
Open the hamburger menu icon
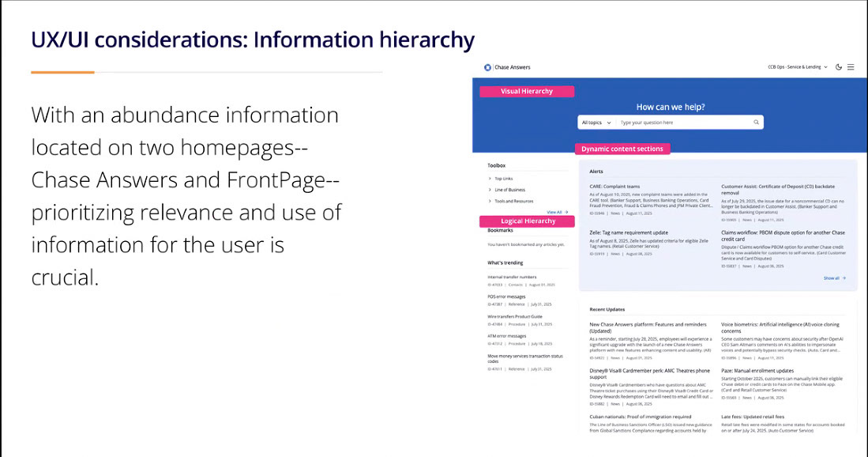851,67
